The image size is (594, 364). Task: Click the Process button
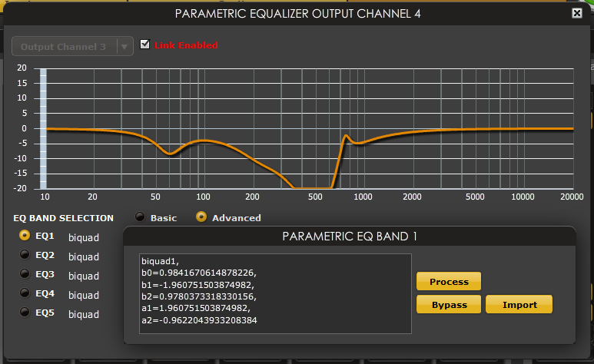[449, 281]
